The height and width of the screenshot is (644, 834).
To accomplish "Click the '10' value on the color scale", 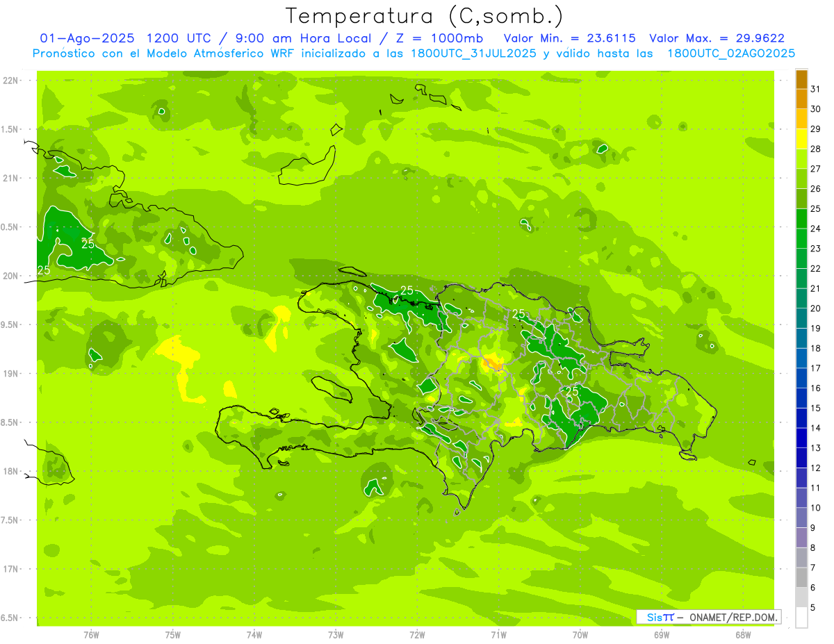I will point(815,508).
